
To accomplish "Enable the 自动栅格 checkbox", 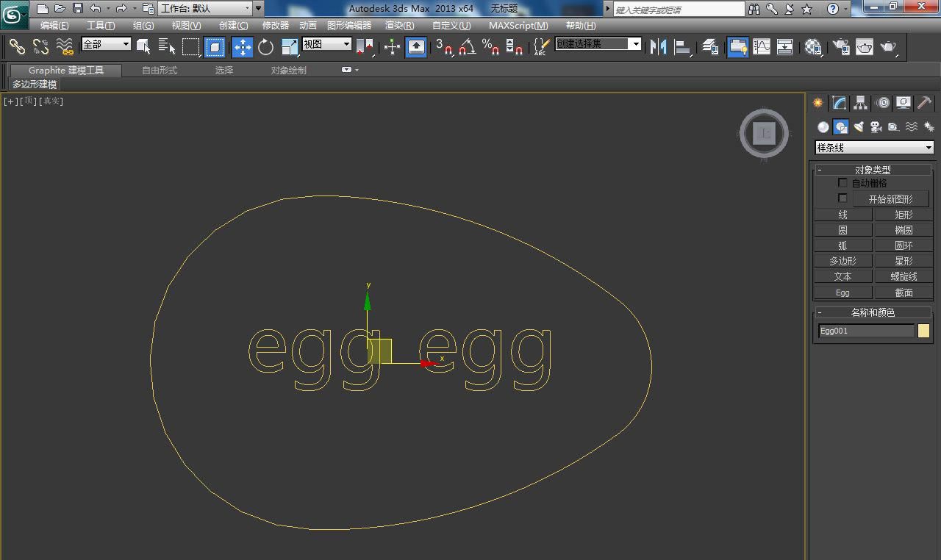I will coord(842,183).
